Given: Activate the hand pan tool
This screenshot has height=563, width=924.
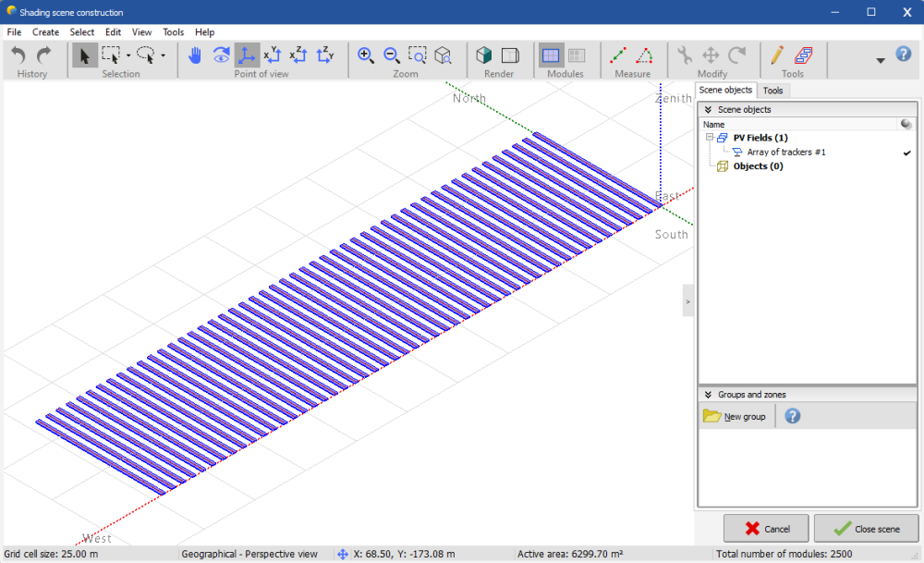Looking at the screenshot, I should pyautogui.click(x=195, y=55).
